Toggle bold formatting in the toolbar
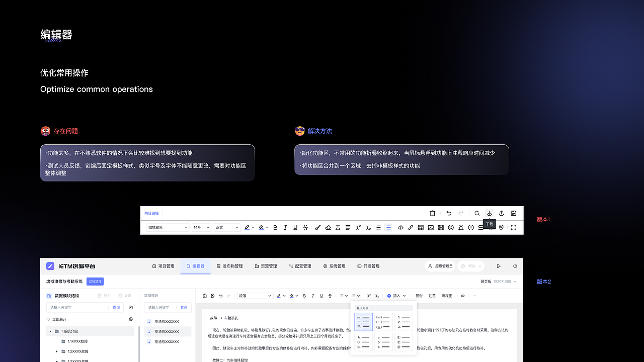 pyautogui.click(x=275, y=227)
